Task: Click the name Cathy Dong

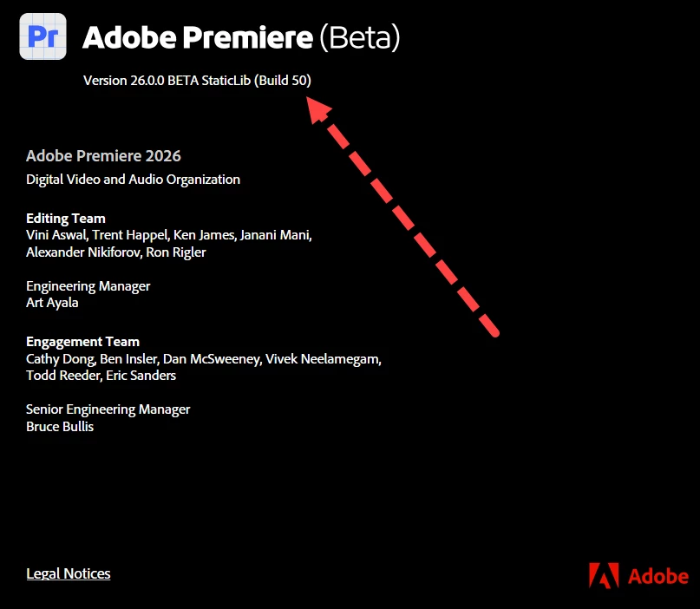Action: 60,359
